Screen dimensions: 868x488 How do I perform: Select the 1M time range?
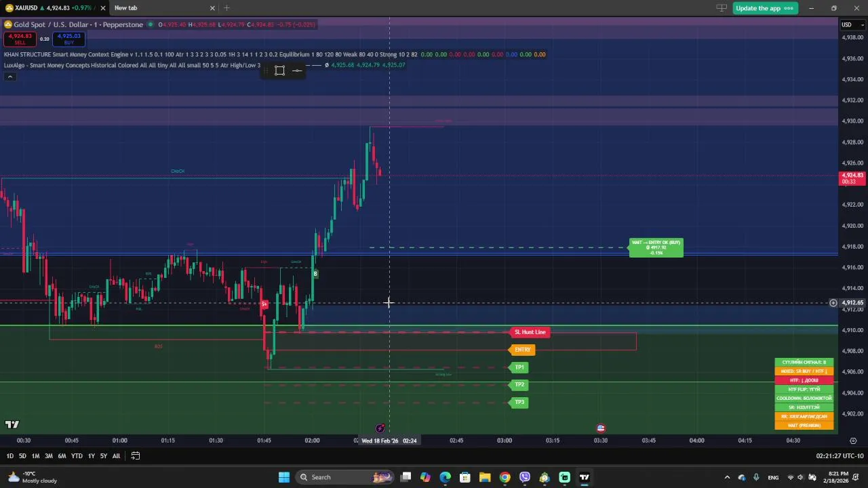pyautogui.click(x=35, y=456)
